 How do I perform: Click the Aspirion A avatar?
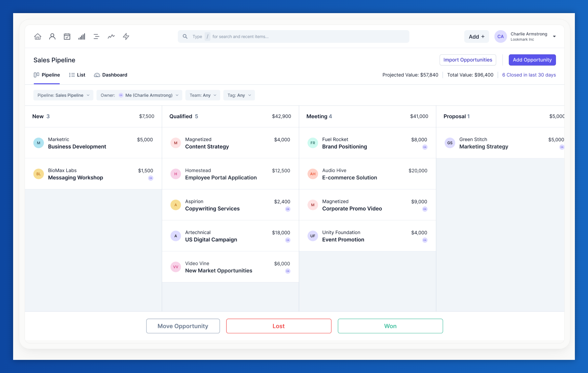176,205
